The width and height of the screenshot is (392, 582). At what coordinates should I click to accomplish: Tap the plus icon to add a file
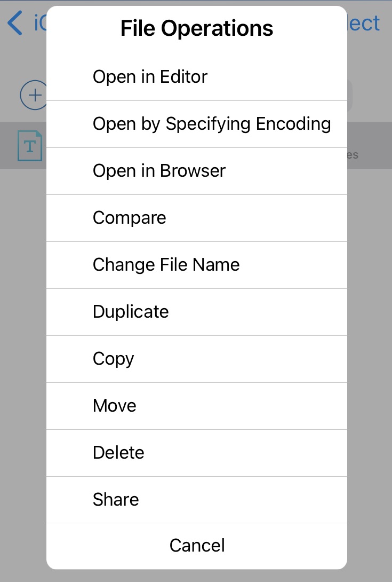(35, 95)
